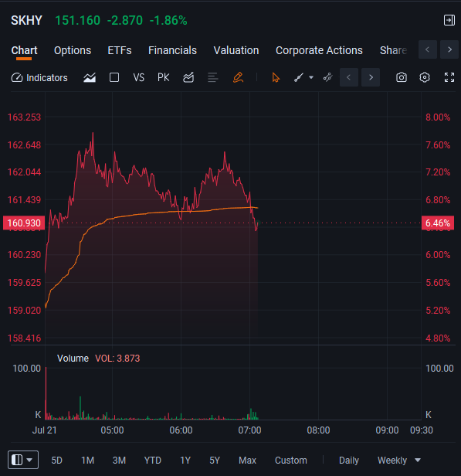This screenshot has height=476, width=461.
Task: Select the 3M time range
Action: tap(119, 461)
